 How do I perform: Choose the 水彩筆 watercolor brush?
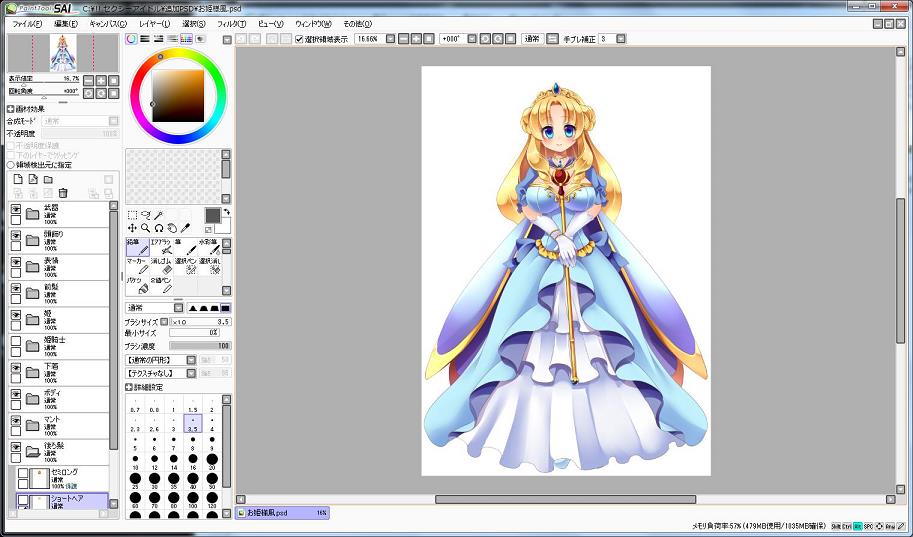pos(210,246)
